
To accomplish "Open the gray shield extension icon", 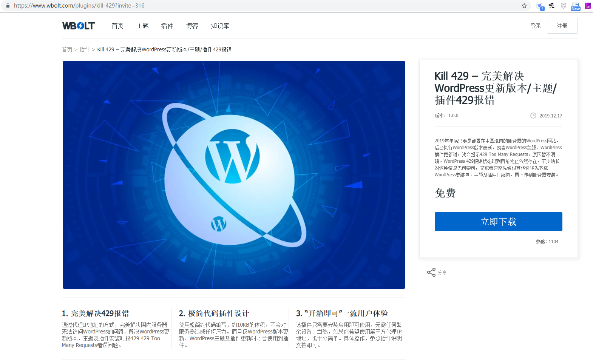I will (564, 6).
